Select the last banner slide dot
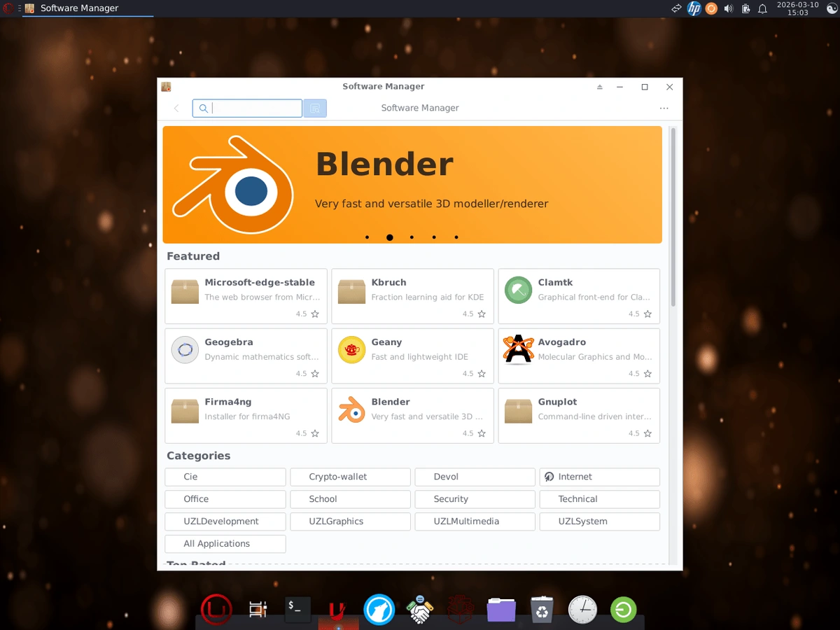 (x=456, y=237)
